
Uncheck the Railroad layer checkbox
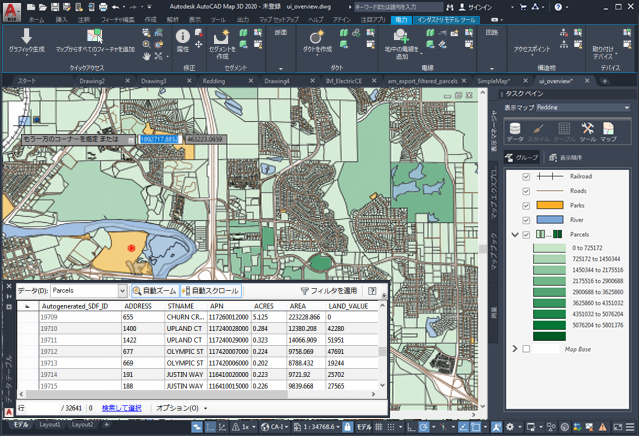click(x=526, y=177)
